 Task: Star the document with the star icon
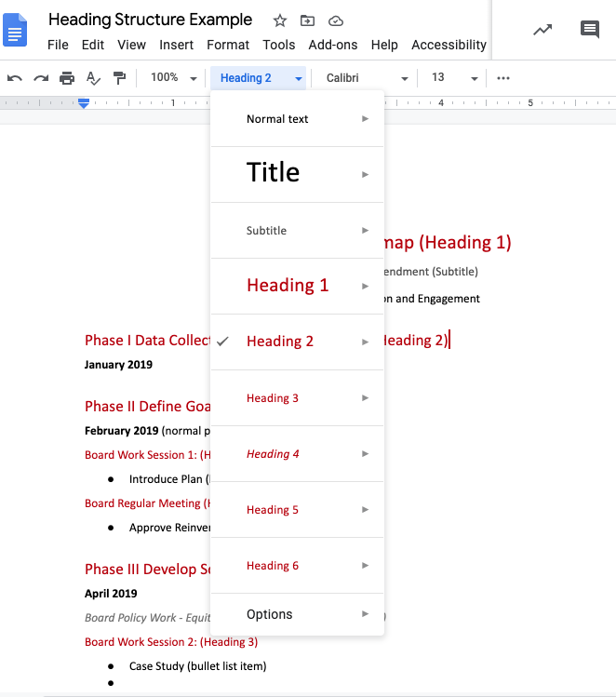click(280, 20)
